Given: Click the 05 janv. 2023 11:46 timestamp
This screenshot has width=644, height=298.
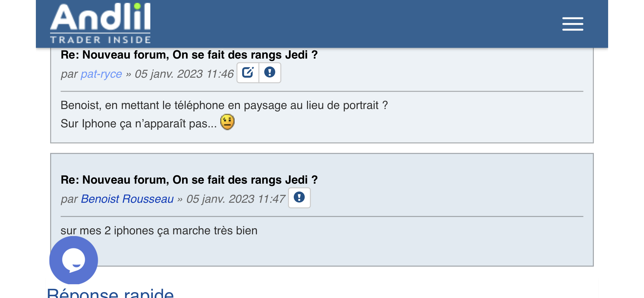Looking at the screenshot, I should click(184, 74).
